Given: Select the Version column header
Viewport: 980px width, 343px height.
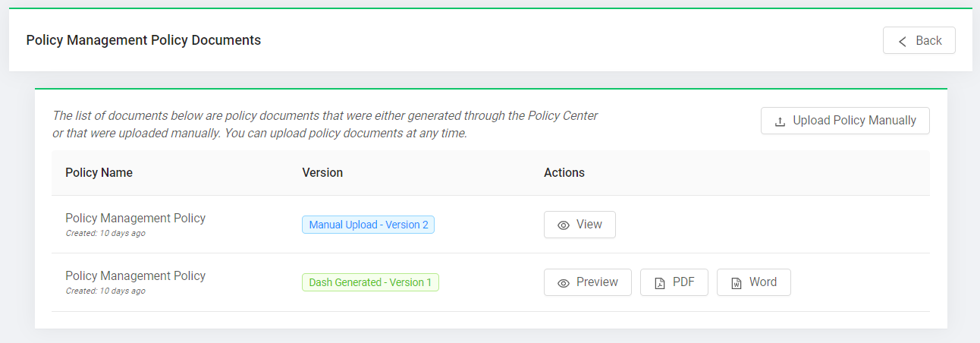Looking at the screenshot, I should pos(322,173).
